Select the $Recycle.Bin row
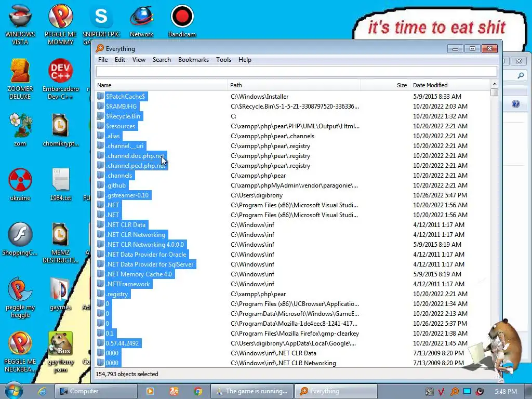Screen dimensions: 532x399 [292, 116]
